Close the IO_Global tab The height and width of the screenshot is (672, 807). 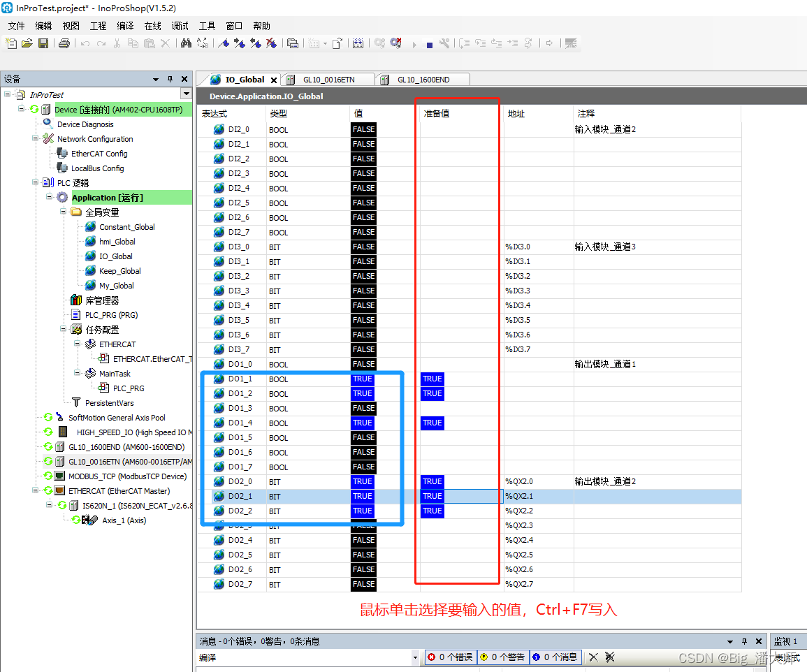click(274, 80)
